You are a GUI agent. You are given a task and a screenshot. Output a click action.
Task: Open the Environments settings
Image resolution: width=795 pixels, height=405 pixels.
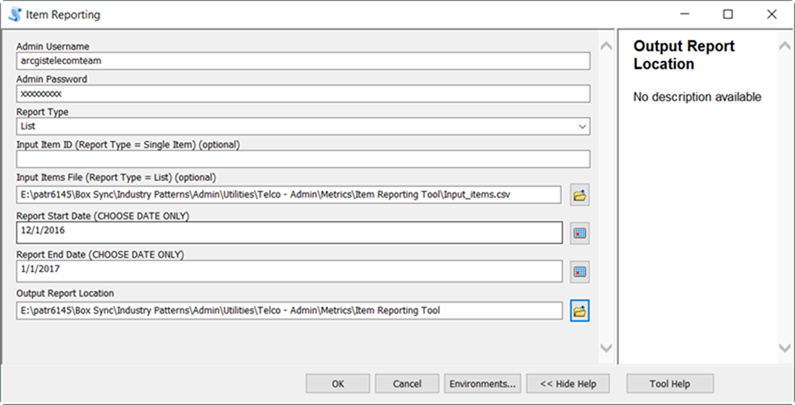pyautogui.click(x=483, y=384)
